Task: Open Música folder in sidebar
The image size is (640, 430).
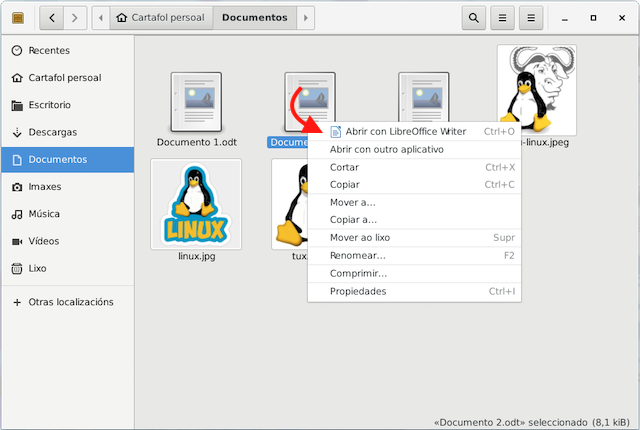Action: (x=44, y=214)
